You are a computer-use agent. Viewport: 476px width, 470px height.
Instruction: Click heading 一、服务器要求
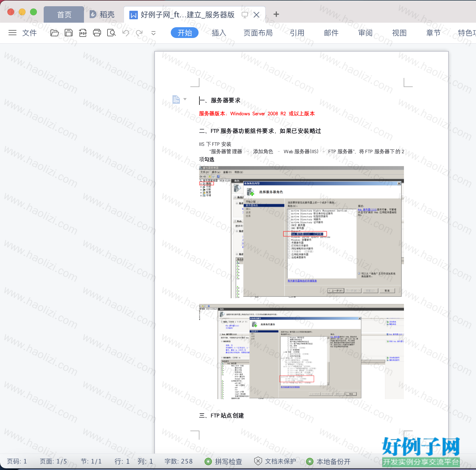[220, 100]
